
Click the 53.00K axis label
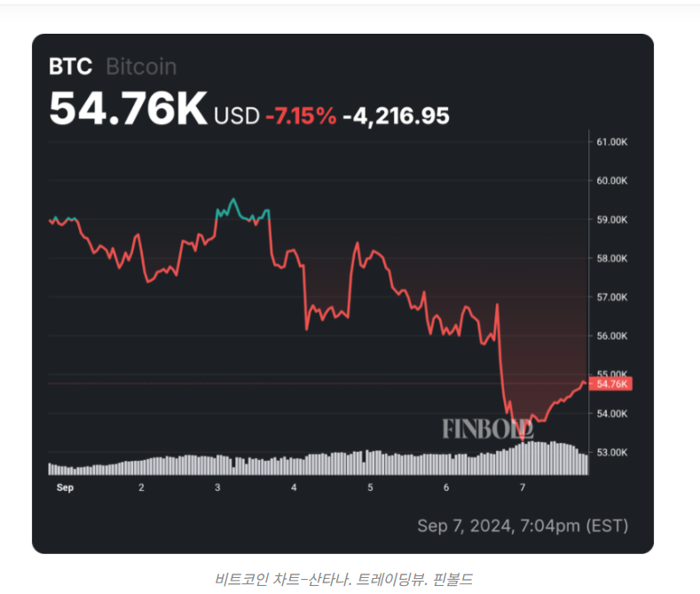coord(611,453)
